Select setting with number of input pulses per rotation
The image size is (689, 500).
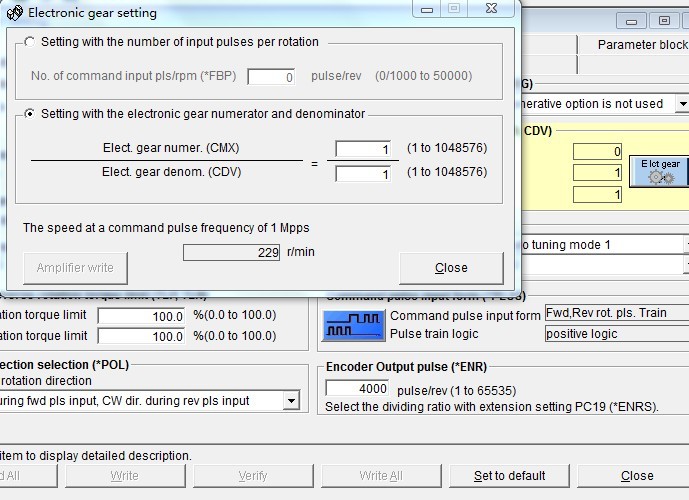pyautogui.click(x=29, y=42)
